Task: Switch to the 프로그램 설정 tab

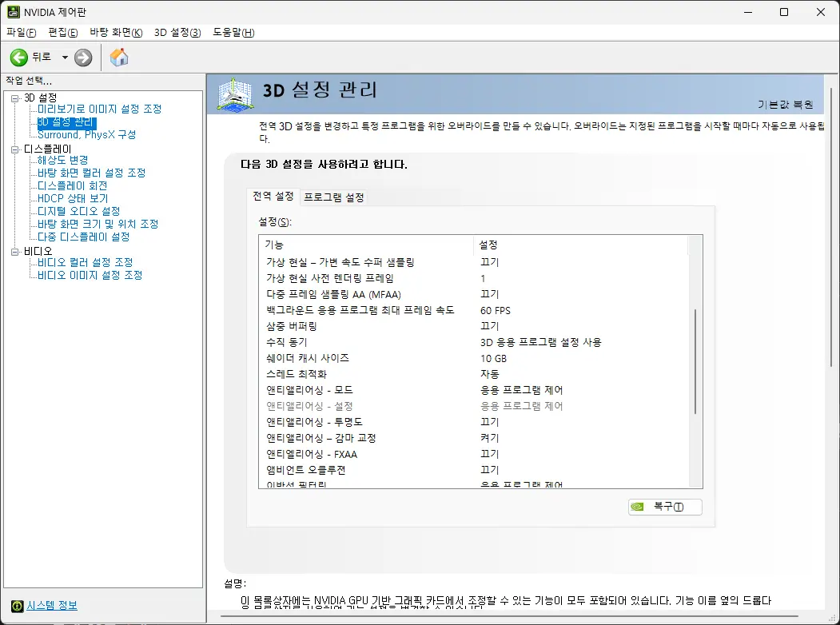Action: click(x=334, y=197)
